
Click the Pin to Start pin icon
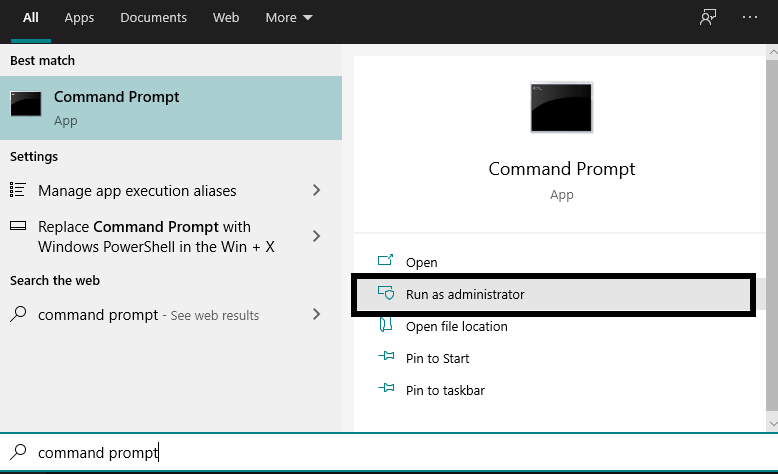pos(386,358)
